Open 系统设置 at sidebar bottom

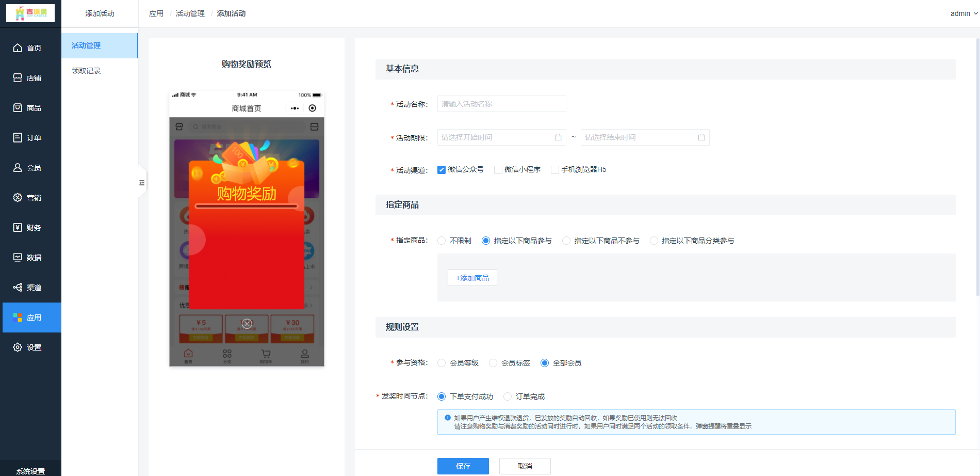(x=30, y=471)
